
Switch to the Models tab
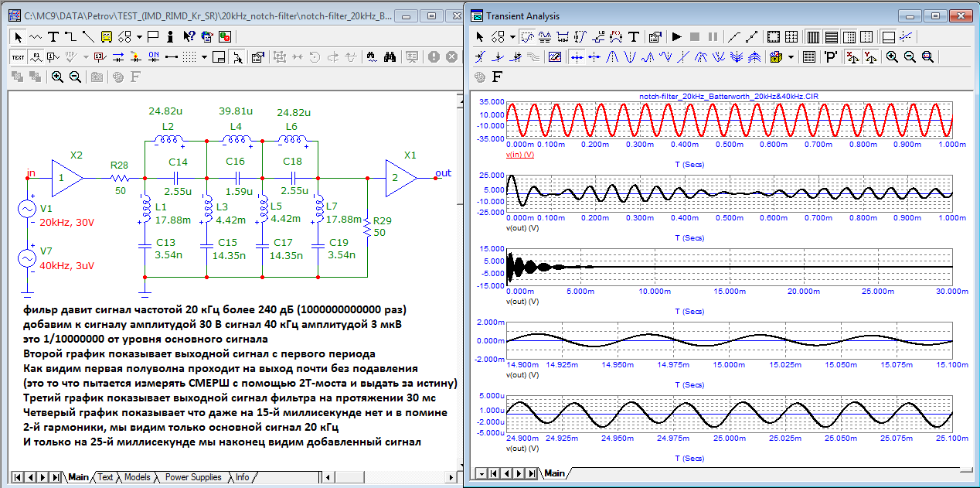(x=137, y=477)
